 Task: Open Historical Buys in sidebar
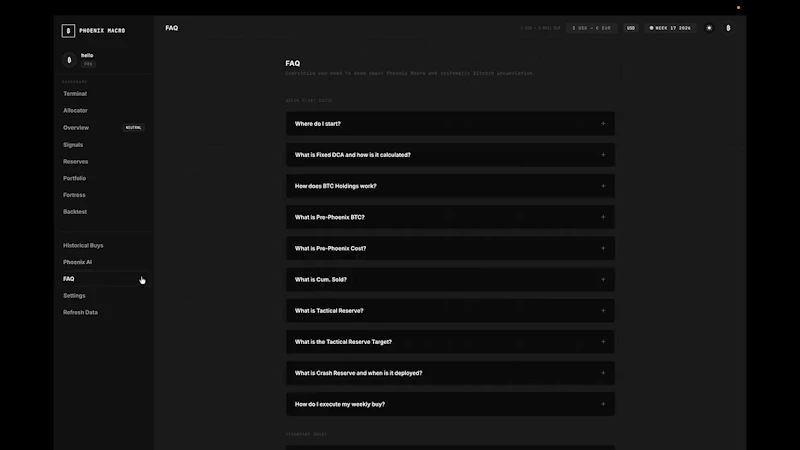click(x=83, y=245)
